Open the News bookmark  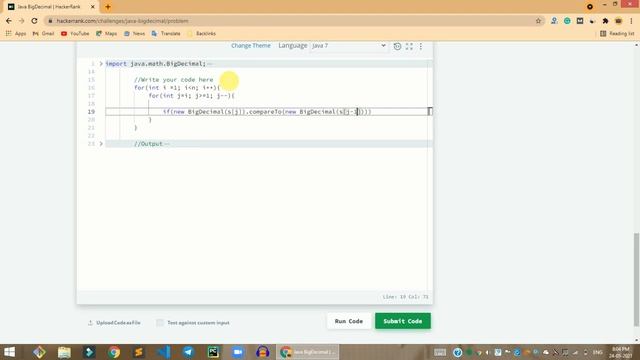click(x=134, y=33)
